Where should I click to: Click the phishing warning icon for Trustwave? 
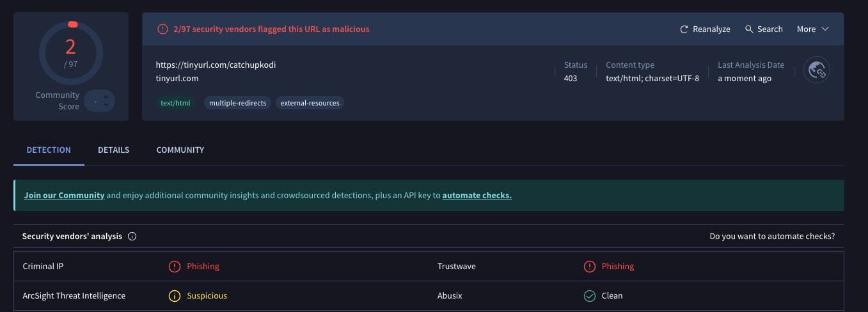(589, 267)
